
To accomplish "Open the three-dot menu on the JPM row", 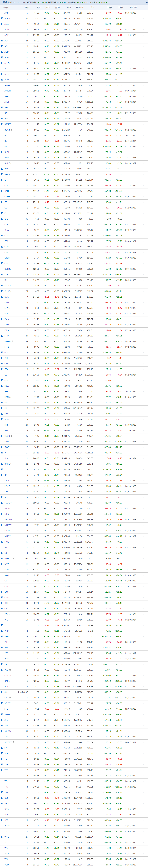I will 143,458.
